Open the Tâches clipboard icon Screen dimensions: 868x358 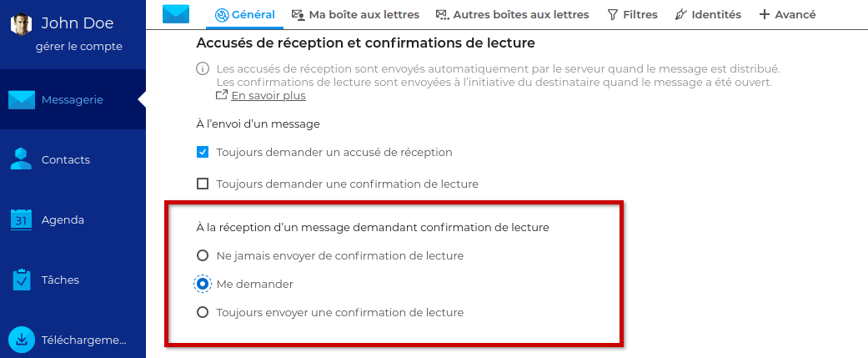[22, 280]
